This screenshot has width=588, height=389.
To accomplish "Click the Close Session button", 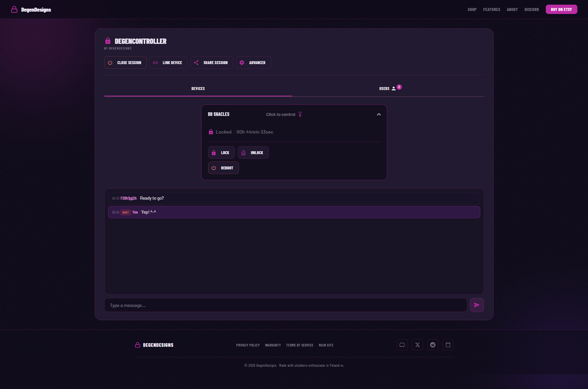I will click(126, 62).
